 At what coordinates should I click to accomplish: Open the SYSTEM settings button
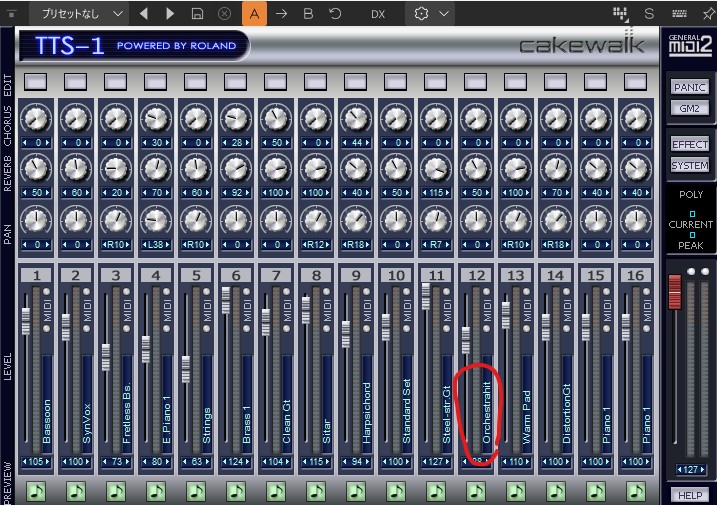[x=690, y=165]
